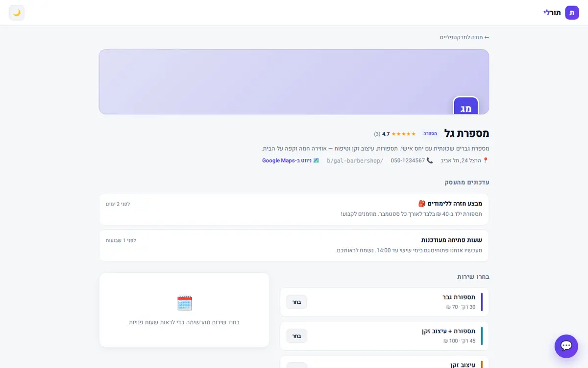Click the purple ת logo icon
The width and height of the screenshot is (588, 368).
572,13
